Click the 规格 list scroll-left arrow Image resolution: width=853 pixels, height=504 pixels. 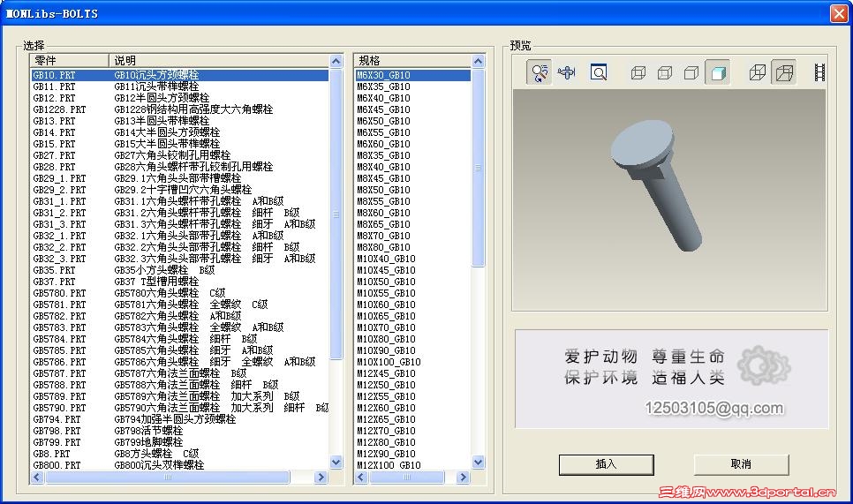pyautogui.click(x=360, y=477)
